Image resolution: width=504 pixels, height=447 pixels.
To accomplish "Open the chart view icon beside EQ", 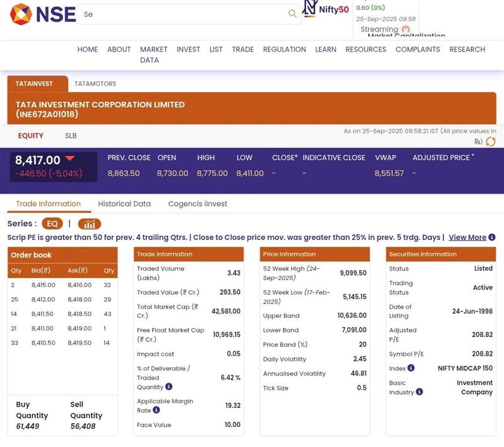I will point(89,224).
